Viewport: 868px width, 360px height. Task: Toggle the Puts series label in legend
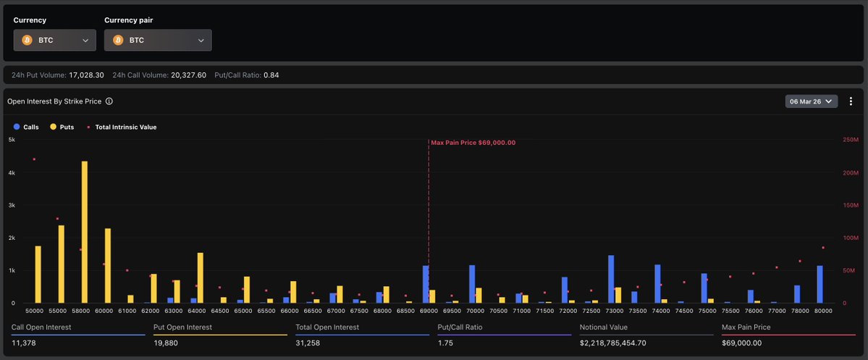[x=67, y=127]
